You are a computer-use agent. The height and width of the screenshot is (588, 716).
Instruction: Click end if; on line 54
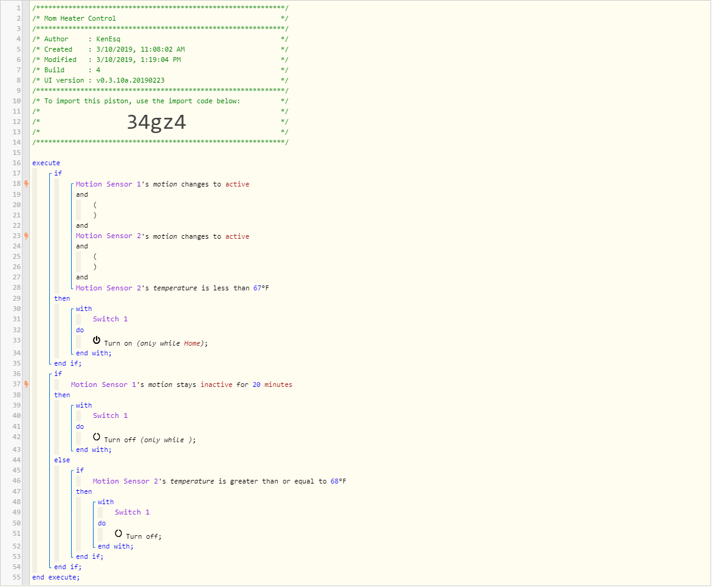[x=67, y=567]
